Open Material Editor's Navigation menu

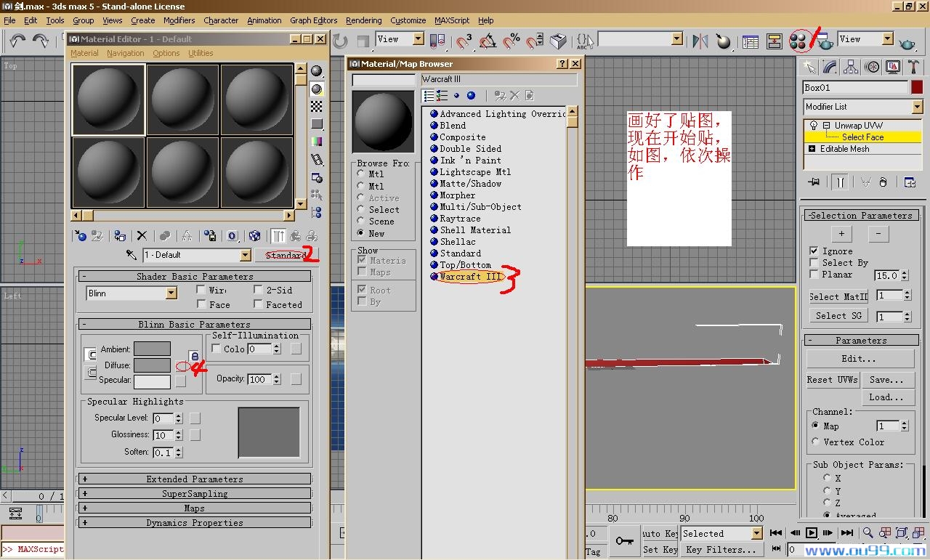[126, 53]
